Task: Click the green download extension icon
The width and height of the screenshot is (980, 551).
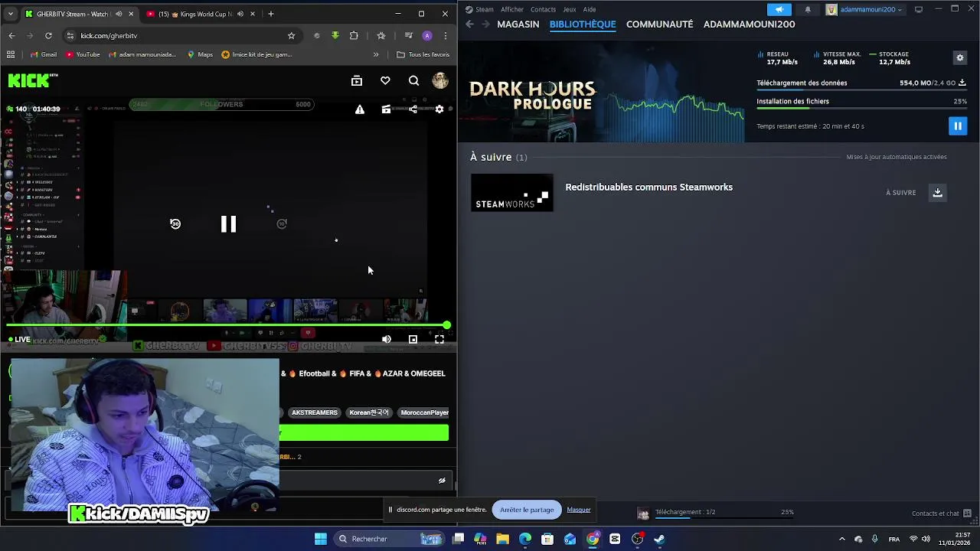Action: pos(335,35)
